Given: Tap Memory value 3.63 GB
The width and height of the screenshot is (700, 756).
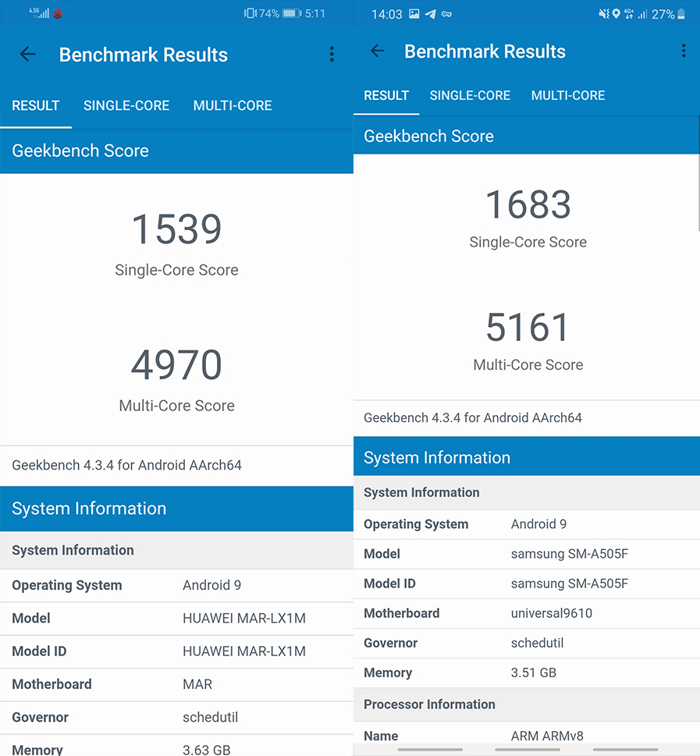Looking at the screenshot, I should (x=207, y=750).
